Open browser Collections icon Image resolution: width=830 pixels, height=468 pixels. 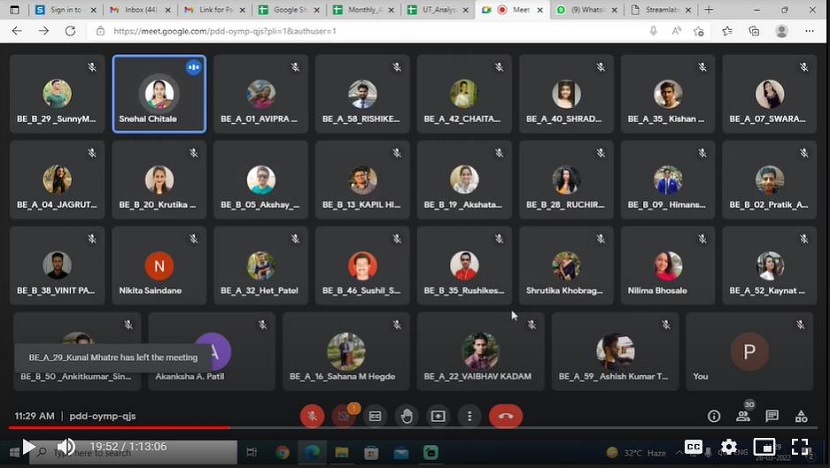pyautogui.click(x=754, y=31)
